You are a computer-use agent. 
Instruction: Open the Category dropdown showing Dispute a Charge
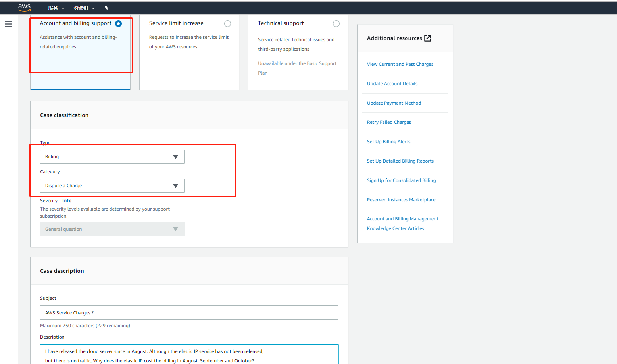tap(112, 186)
